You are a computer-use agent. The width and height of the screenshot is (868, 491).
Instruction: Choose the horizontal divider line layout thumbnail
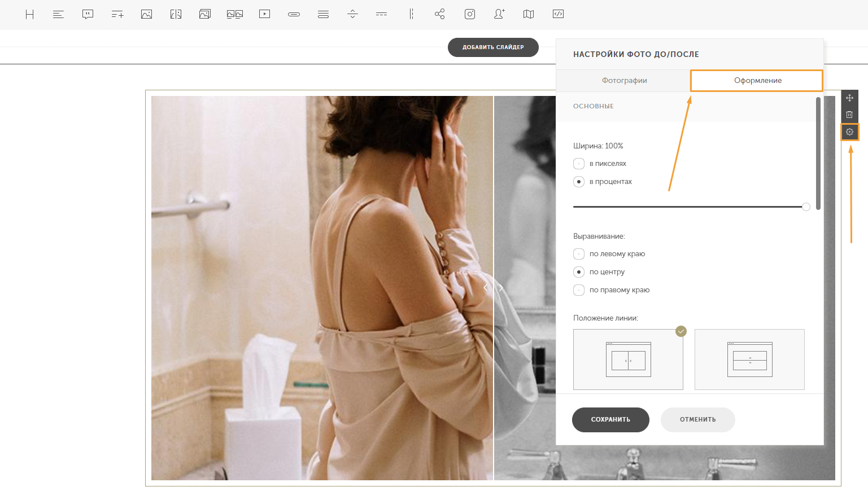pos(749,360)
